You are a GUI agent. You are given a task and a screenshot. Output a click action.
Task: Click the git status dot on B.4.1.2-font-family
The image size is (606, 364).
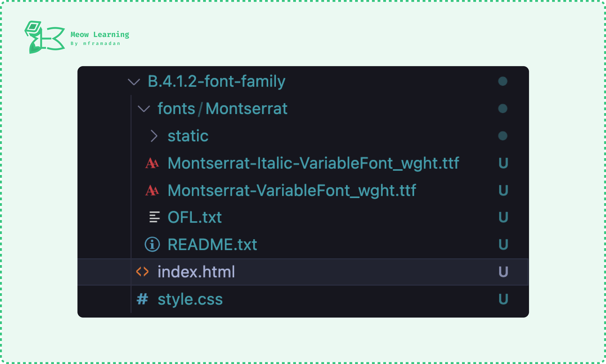pyautogui.click(x=503, y=81)
